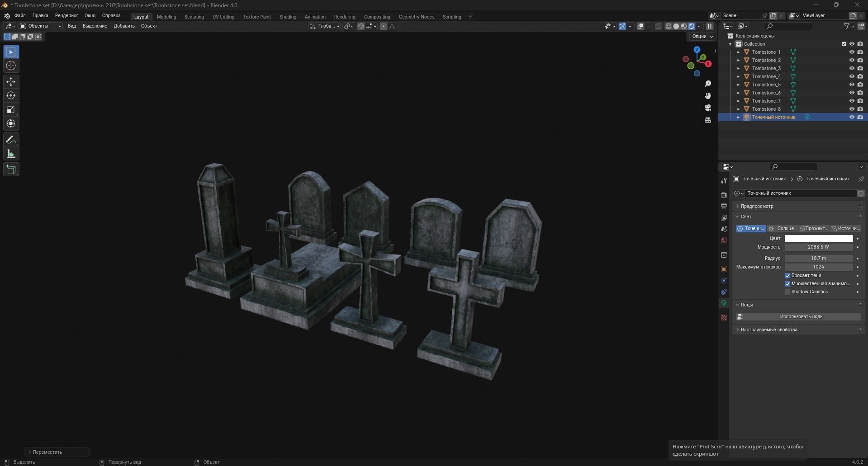Switch perspective/orthographic with the grid icon

coord(708,120)
